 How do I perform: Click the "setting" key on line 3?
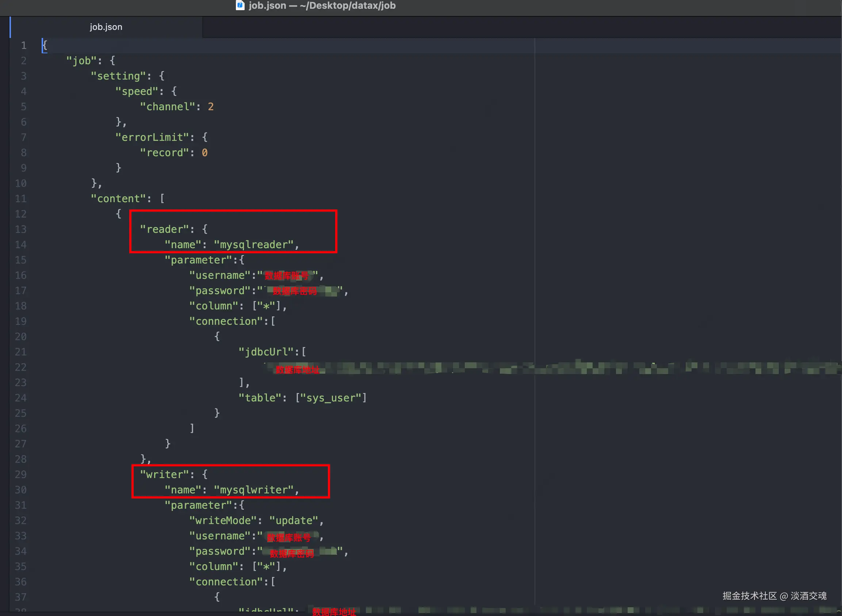tap(118, 76)
